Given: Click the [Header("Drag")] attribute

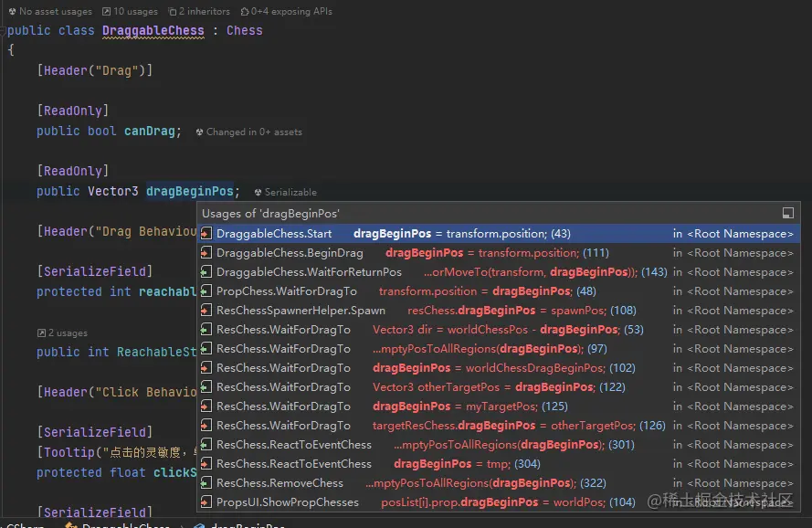Looking at the screenshot, I should tap(95, 70).
